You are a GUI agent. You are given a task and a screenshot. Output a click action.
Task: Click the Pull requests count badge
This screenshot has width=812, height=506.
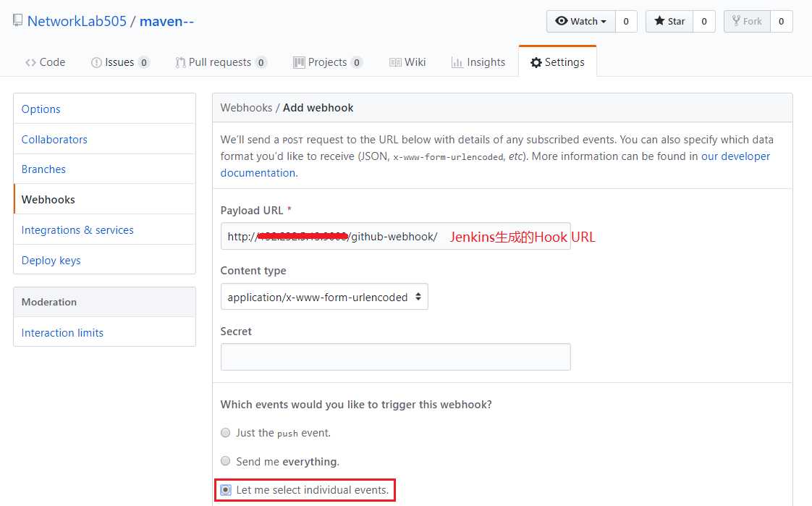(261, 63)
